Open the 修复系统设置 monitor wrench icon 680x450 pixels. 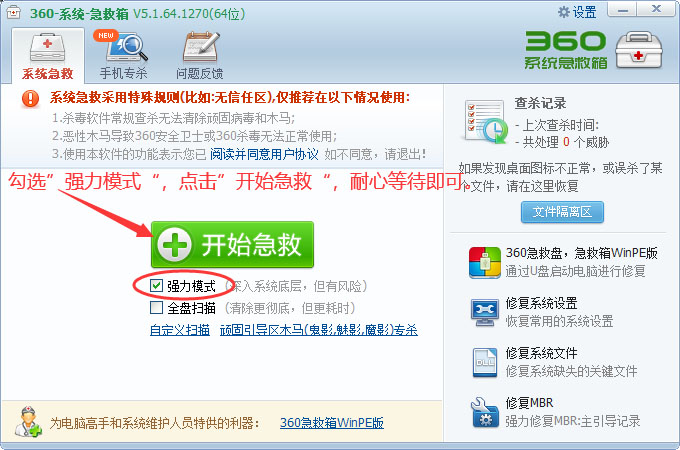(x=484, y=312)
